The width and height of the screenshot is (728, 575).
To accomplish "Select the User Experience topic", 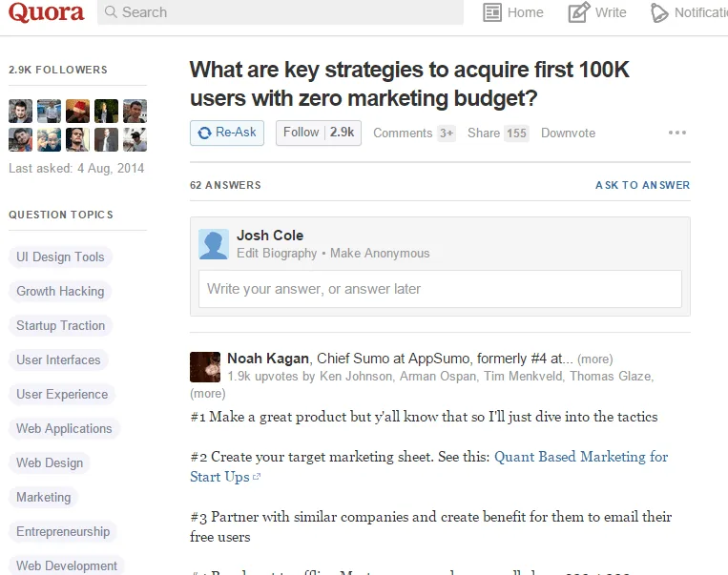I will [x=62, y=395].
